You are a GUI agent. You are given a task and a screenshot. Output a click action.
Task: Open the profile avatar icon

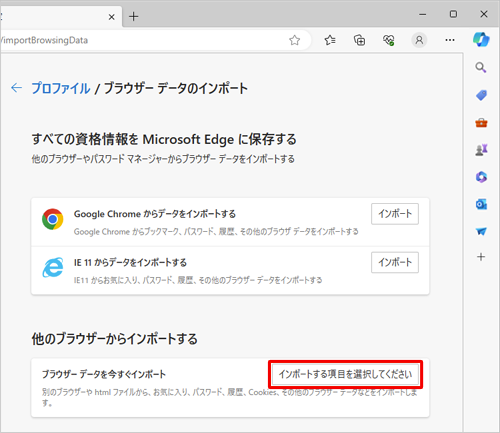(x=419, y=40)
